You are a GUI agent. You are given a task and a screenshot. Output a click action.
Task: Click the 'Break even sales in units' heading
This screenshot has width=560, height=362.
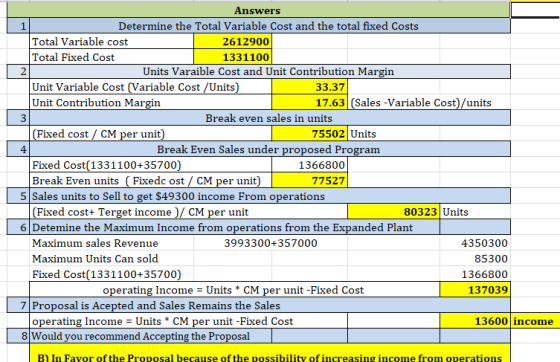point(270,118)
